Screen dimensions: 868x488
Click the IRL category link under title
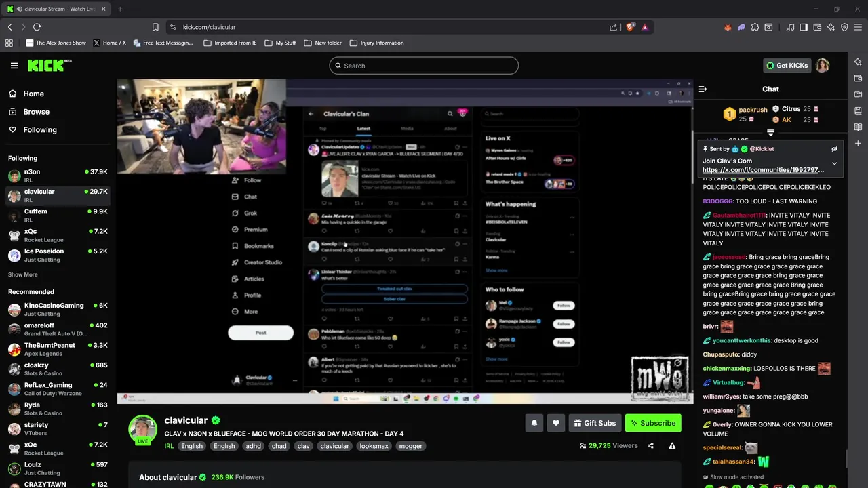click(x=169, y=446)
